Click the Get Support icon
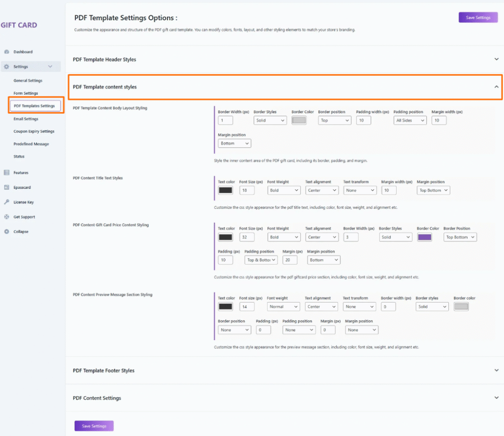The image size is (504, 436). [x=6, y=217]
